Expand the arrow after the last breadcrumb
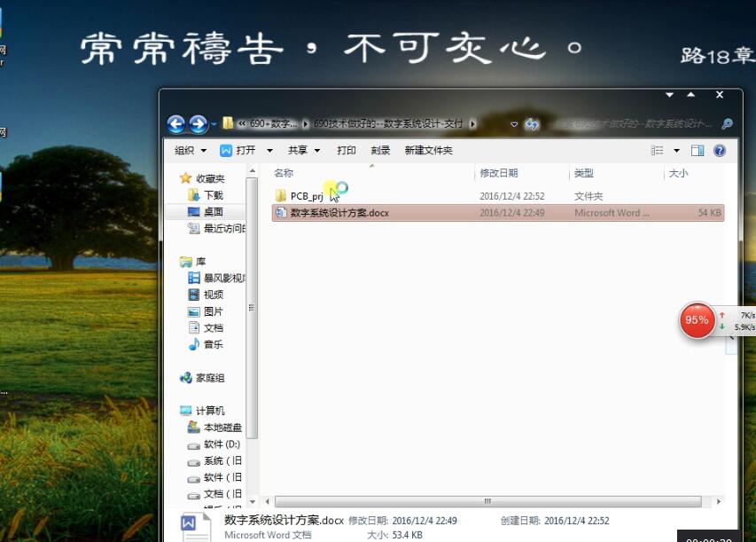 [473, 124]
